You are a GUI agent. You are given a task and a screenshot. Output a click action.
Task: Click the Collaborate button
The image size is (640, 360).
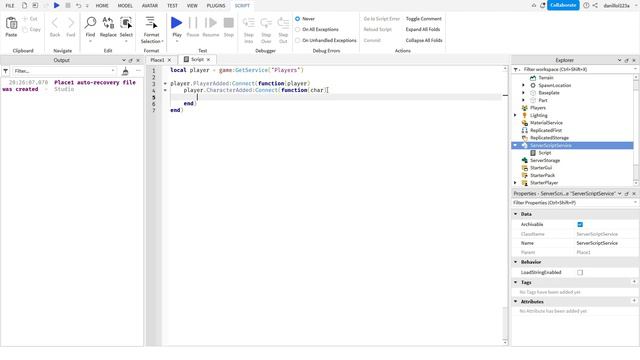[x=563, y=5]
